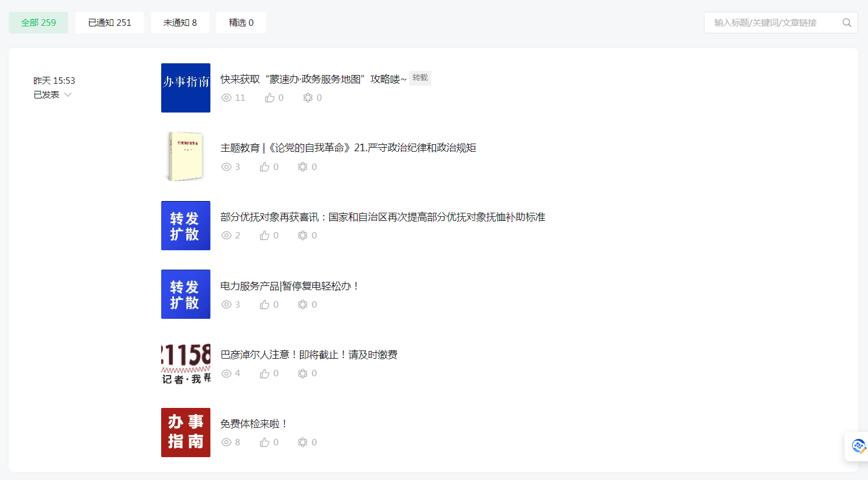
Task: Click the 21158 thumbnail of 巴彦淖尔人 article
Action: (x=186, y=363)
